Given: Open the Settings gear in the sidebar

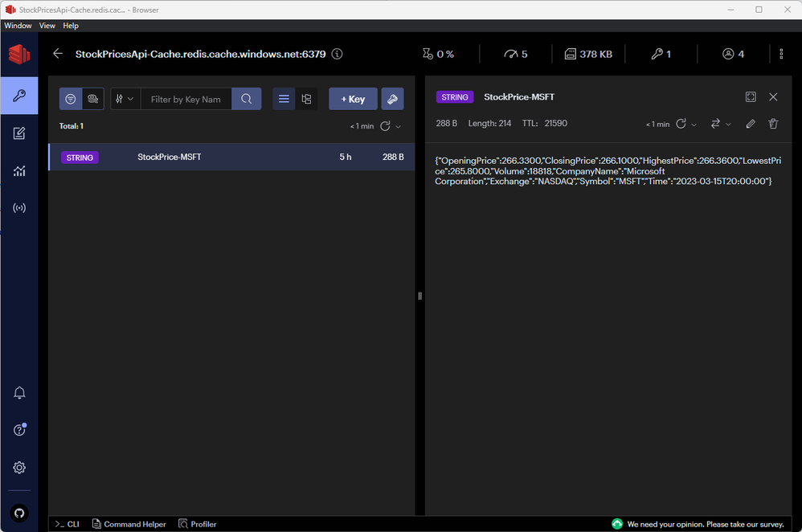Looking at the screenshot, I should pos(19,468).
